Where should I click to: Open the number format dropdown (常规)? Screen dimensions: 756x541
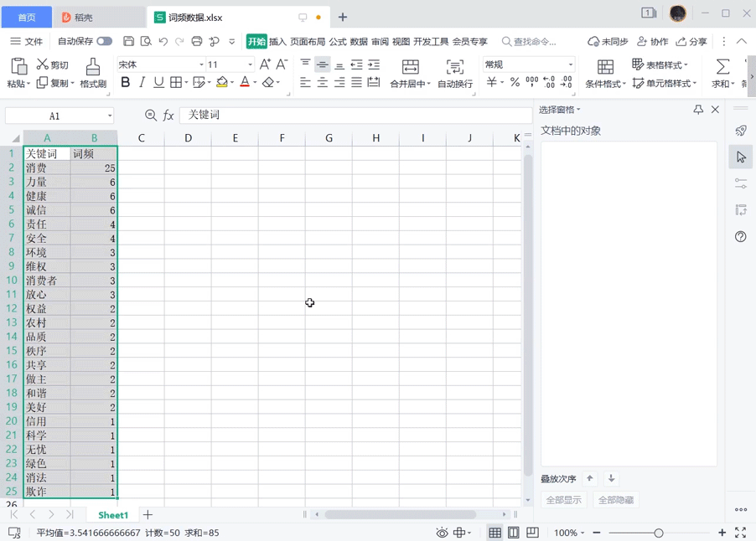tap(571, 64)
